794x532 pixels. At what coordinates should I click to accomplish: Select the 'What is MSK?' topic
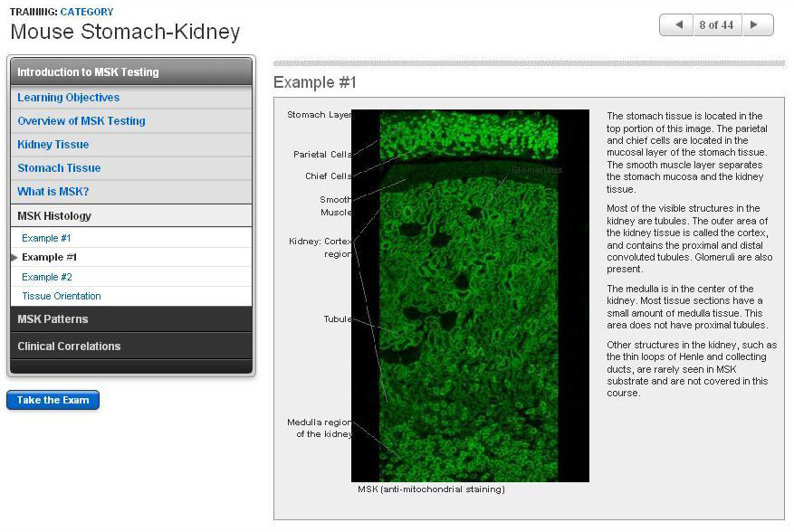[53, 192]
